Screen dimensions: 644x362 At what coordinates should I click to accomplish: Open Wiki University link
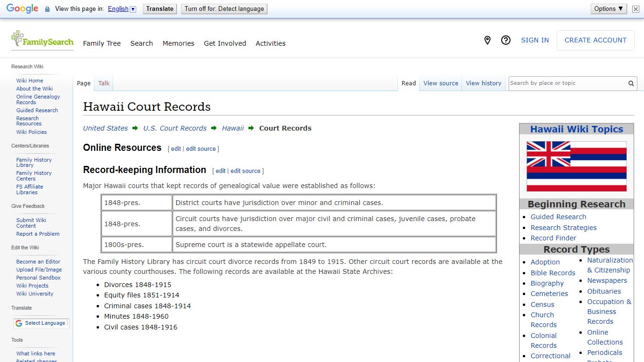(35, 294)
